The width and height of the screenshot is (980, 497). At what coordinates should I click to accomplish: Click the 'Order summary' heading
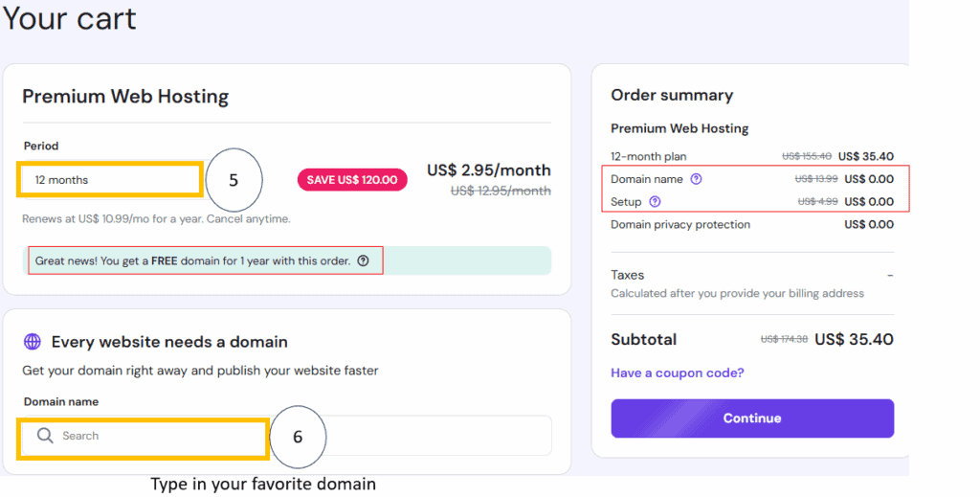[672, 95]
